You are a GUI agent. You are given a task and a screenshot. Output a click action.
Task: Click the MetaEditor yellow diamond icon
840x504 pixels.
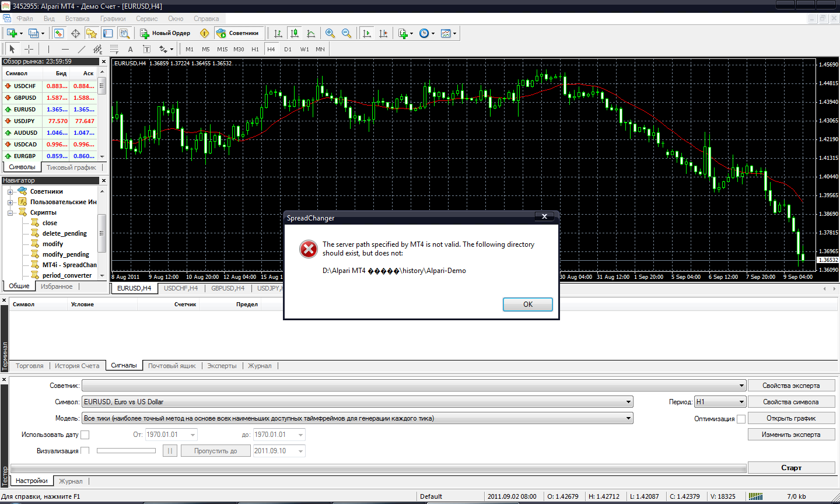pyautogui.click(x=204, y=33)
